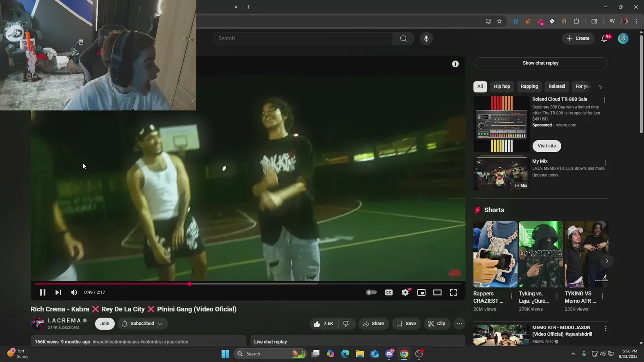This screenshot has height=362, width=644.
Task: Mute the video using the speaker icon
Action: pos(74,292)
